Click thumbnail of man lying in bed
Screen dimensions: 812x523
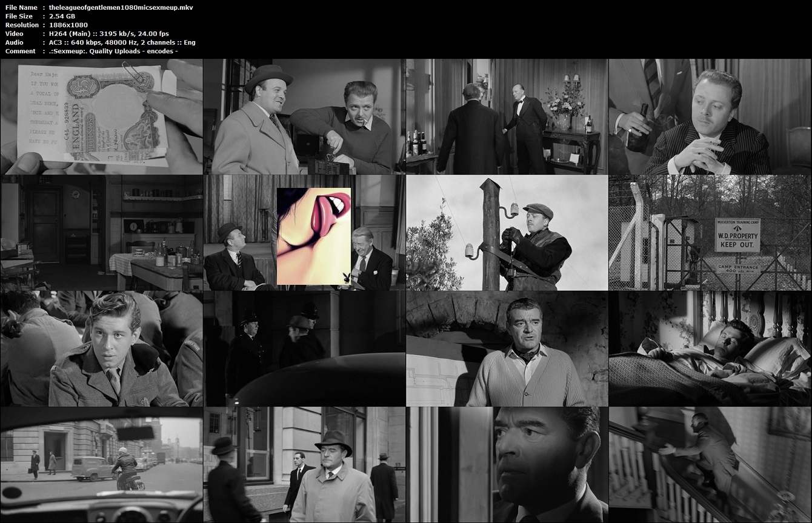(710, 348)
